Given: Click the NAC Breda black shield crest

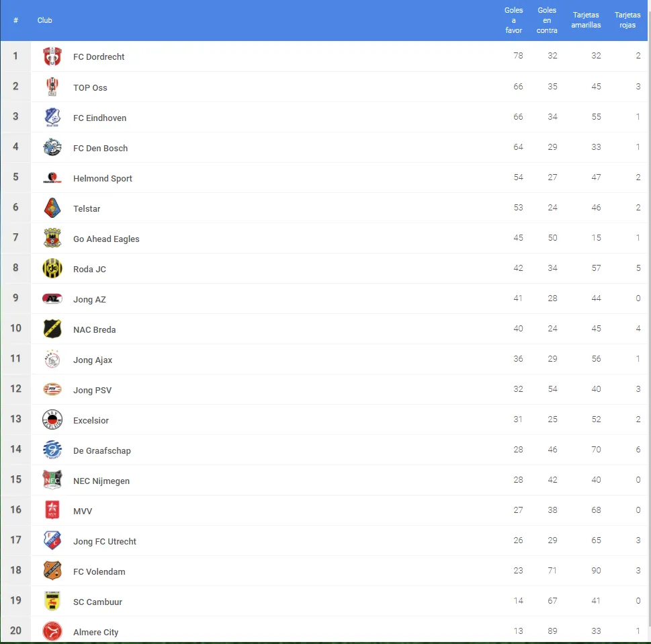Looking at the screenshot, I should click(52, 329).
